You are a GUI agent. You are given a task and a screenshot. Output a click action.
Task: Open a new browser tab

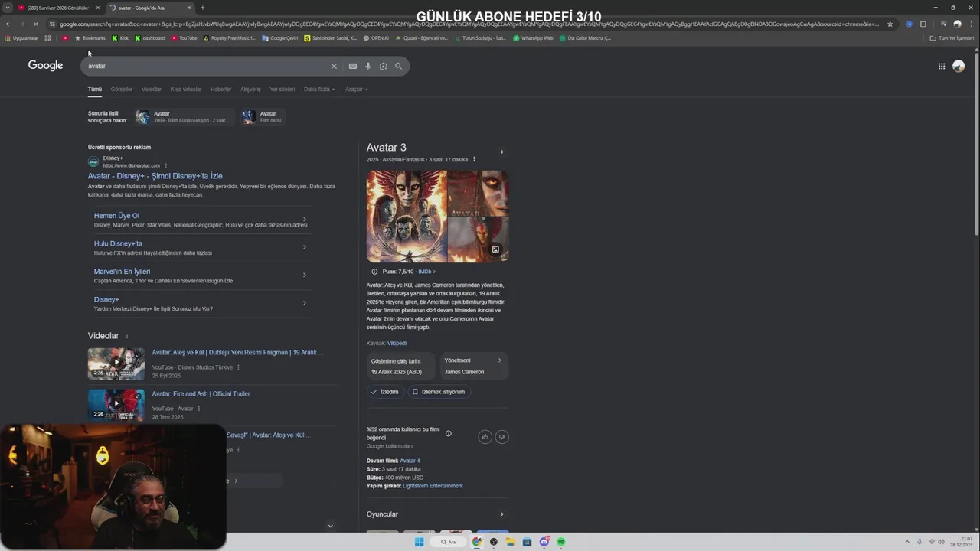click(202, 8)
